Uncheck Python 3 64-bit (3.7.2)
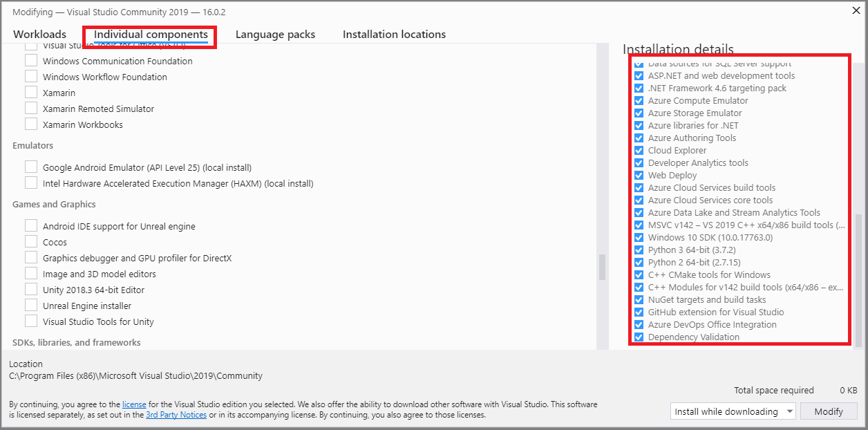 pos(639,250)
